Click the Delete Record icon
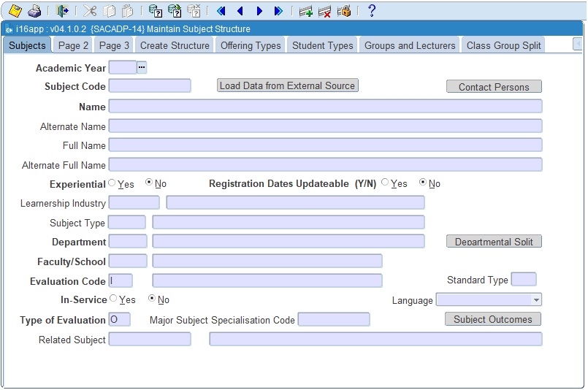588x390 pixels. (x=325, y=11)
